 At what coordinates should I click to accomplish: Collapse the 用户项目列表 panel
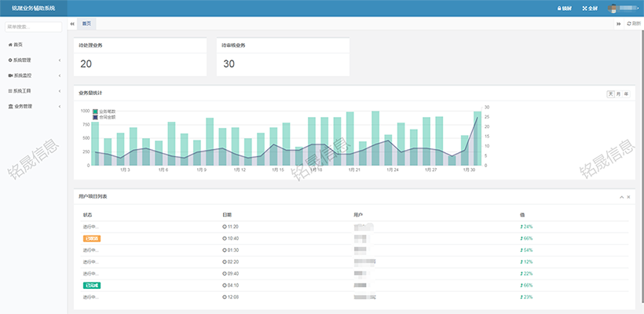(621, 197)
